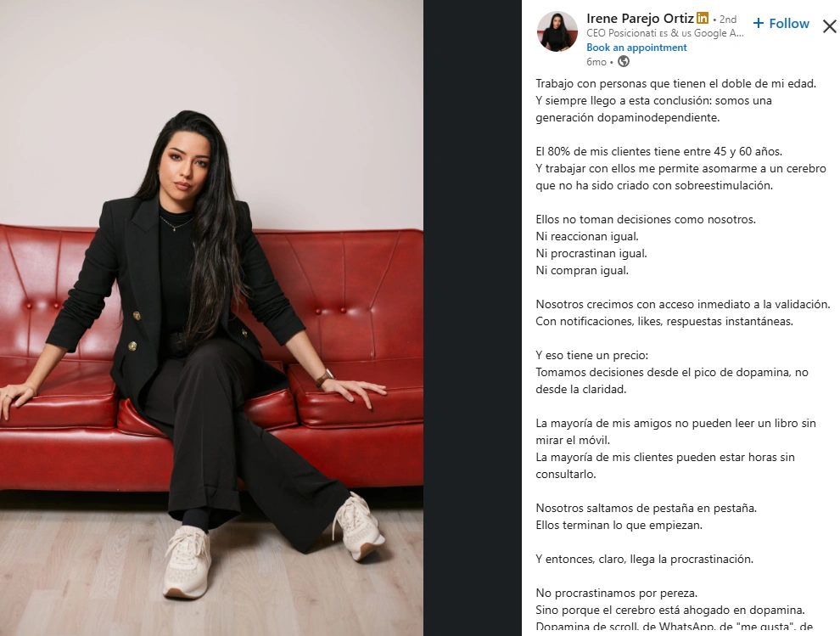Click the globe public visibility icon

pyautogui.click(x=624, y=62)
